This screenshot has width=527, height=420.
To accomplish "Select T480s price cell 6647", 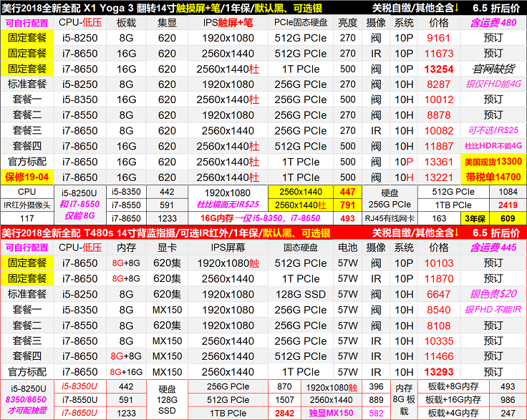I will (x=438, y=294).
